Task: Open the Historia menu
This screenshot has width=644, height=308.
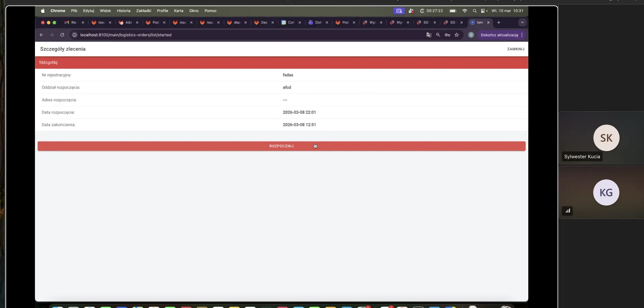Action: pos(124,11)
